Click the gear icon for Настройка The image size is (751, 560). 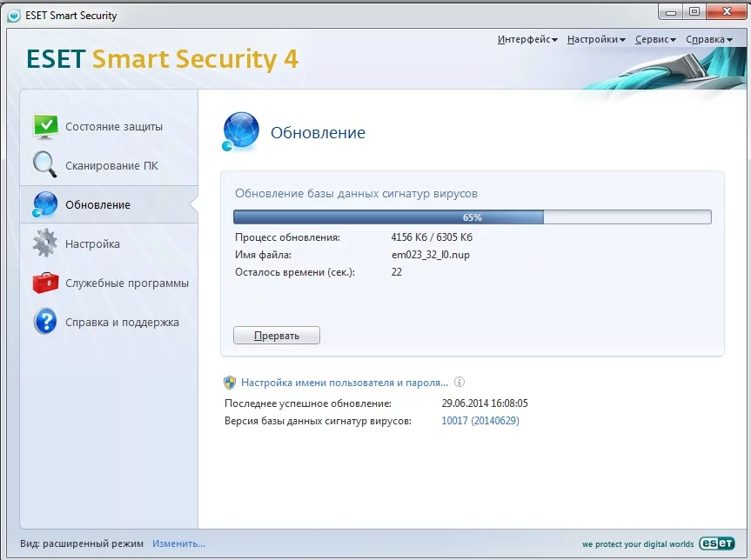(45, 243)
